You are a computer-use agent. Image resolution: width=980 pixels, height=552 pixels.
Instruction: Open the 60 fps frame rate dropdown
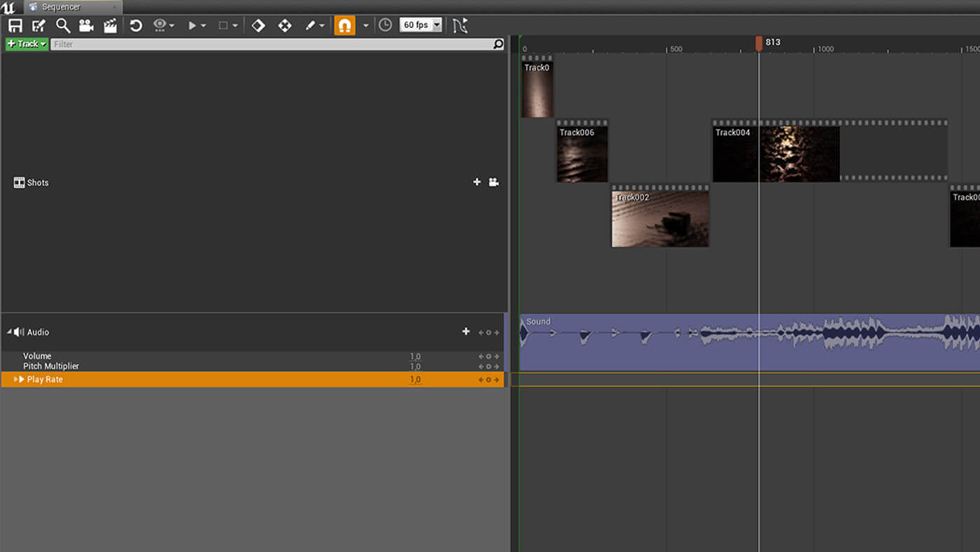(x=419, y=25)
